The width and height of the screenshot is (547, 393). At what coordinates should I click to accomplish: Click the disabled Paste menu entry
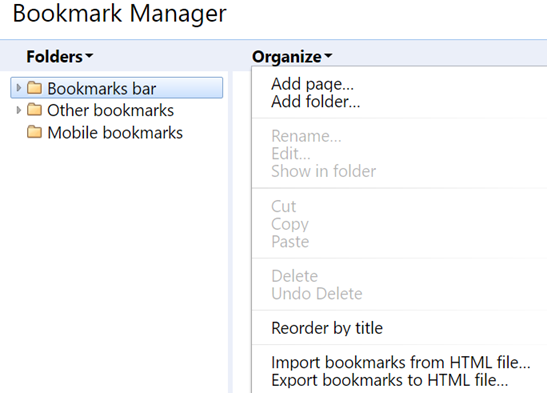click(290, 241)
